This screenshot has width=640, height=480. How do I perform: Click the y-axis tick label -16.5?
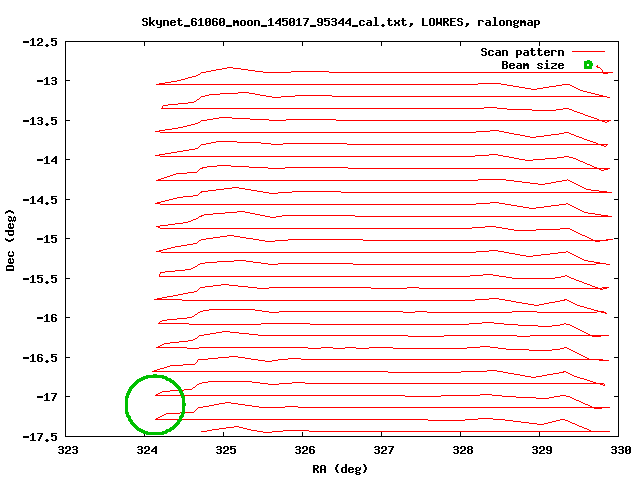[40, 358]
